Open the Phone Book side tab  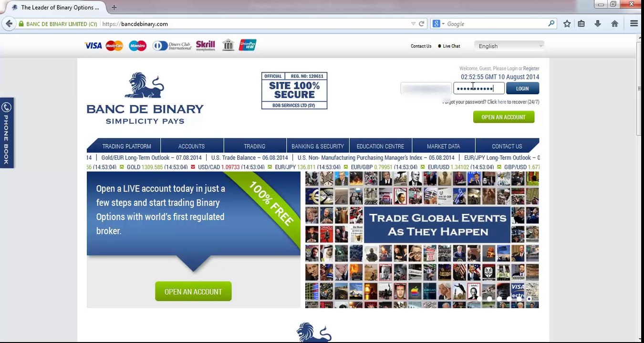7,133
